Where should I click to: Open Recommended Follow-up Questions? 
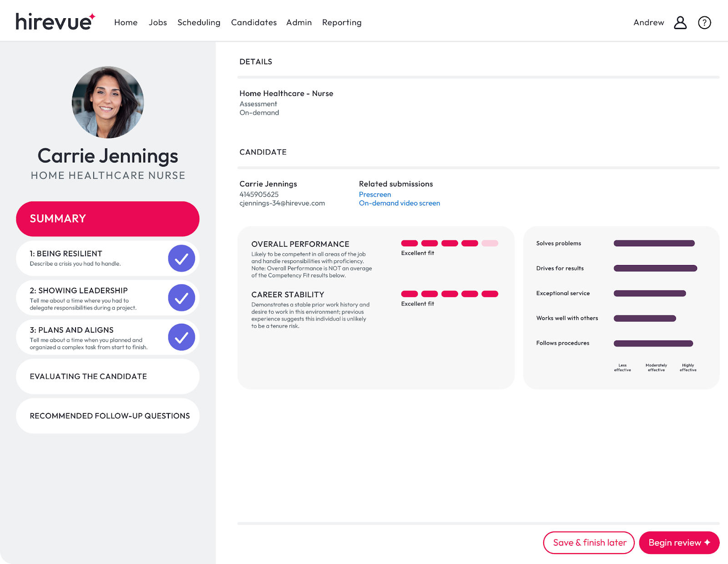coord(109,416)
